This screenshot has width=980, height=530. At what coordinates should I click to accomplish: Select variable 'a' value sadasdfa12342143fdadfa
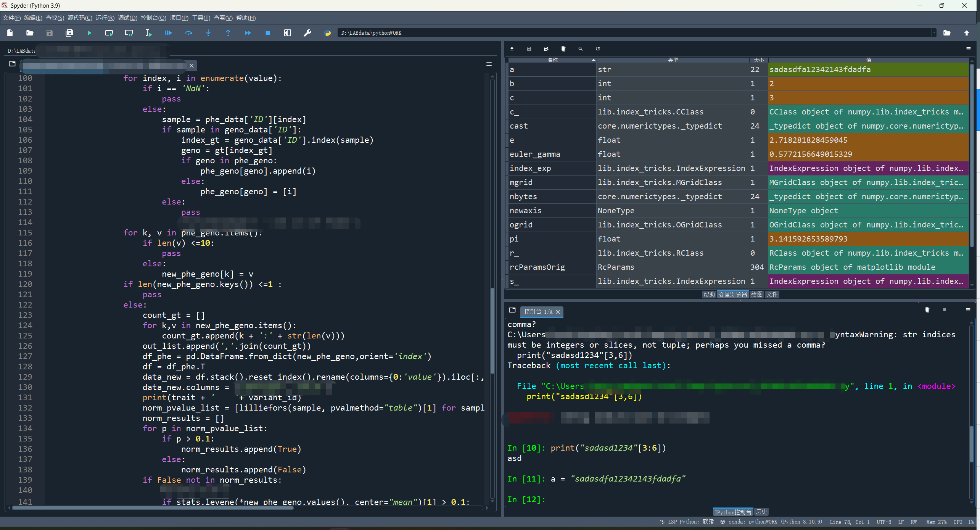(x=869, y=69)
